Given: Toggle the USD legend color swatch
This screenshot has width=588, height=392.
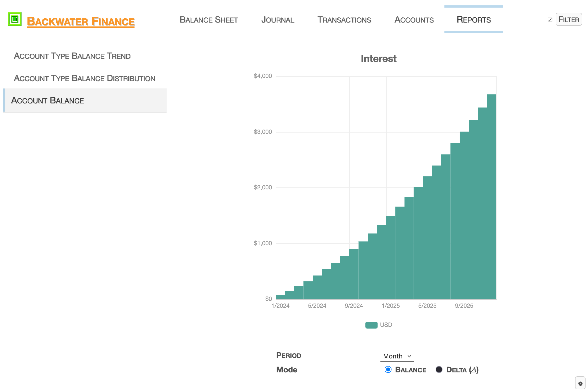Looking at the screenshot, I should (371, 325).
